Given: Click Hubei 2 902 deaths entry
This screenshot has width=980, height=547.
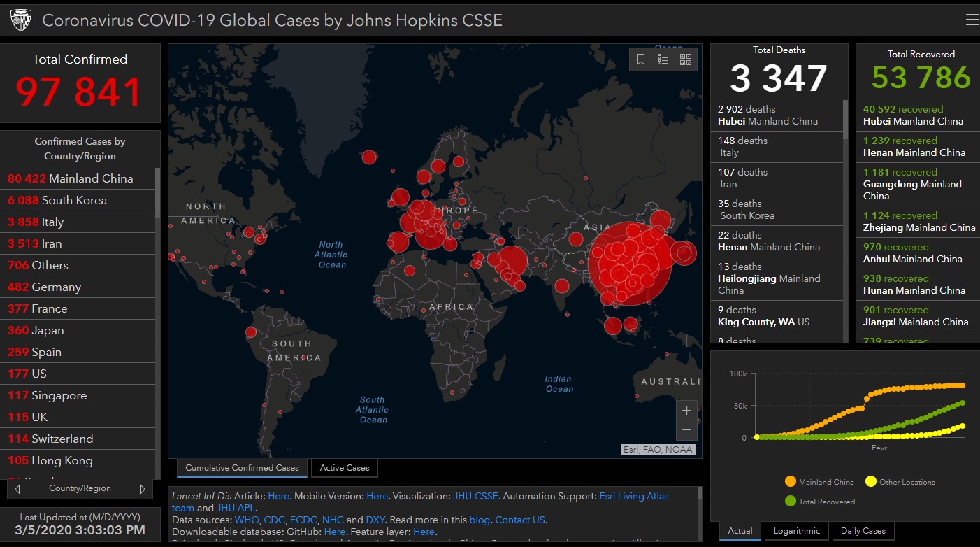Looking at the screenshot, I should point(777,115).
